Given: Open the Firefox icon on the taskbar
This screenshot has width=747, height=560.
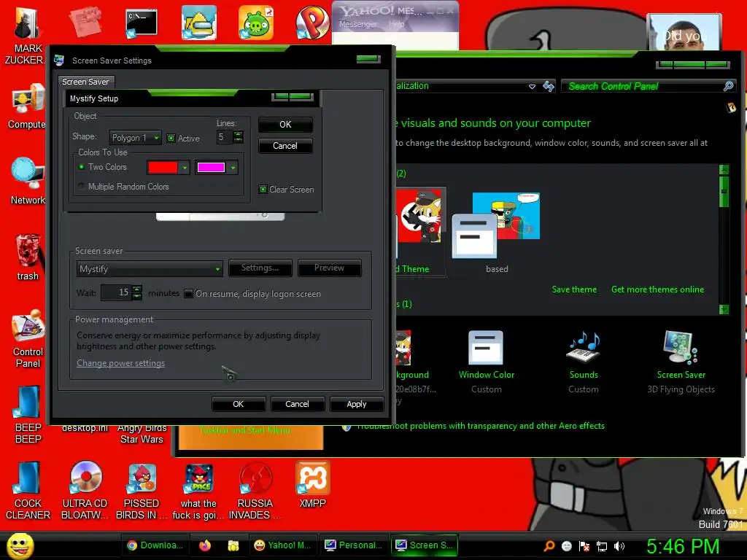Looking at the screenshot, I should 205,545.
